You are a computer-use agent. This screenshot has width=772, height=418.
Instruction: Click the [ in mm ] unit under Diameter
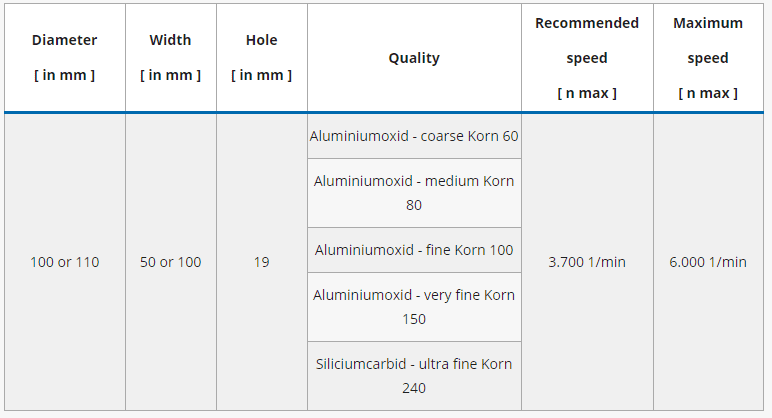coord(65,75)
